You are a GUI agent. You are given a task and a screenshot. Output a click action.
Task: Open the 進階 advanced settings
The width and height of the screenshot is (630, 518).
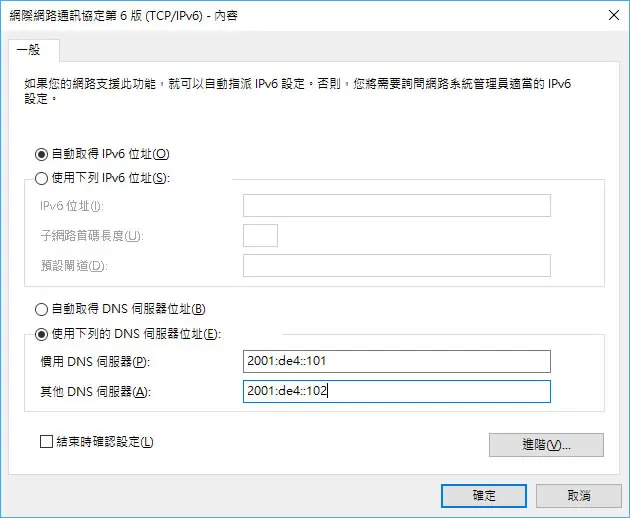[546, 445]
